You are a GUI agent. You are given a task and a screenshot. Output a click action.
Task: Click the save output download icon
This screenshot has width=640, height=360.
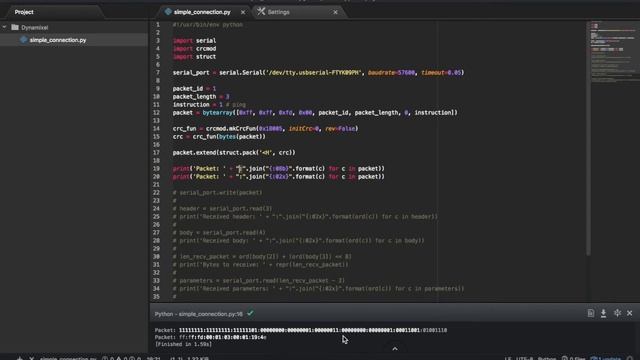pos(603,313)
